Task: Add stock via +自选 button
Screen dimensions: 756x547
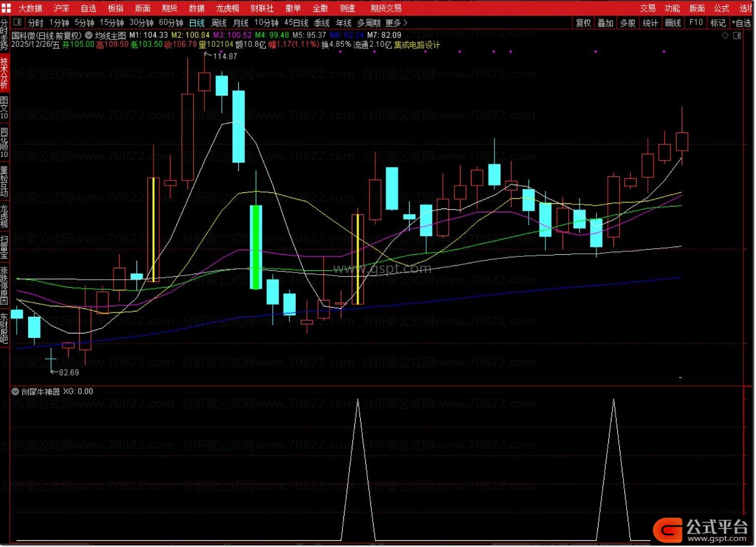Action: pyautogui.click(x=741, y=23)
